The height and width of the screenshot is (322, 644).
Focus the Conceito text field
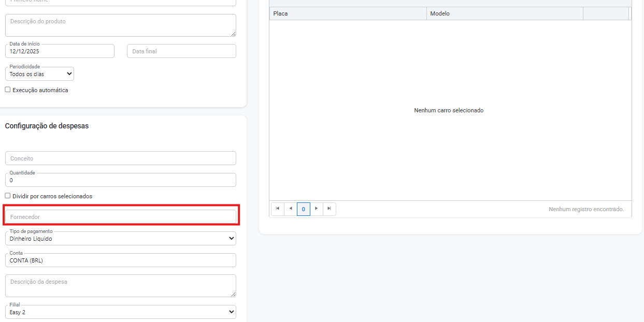[120, 158]
